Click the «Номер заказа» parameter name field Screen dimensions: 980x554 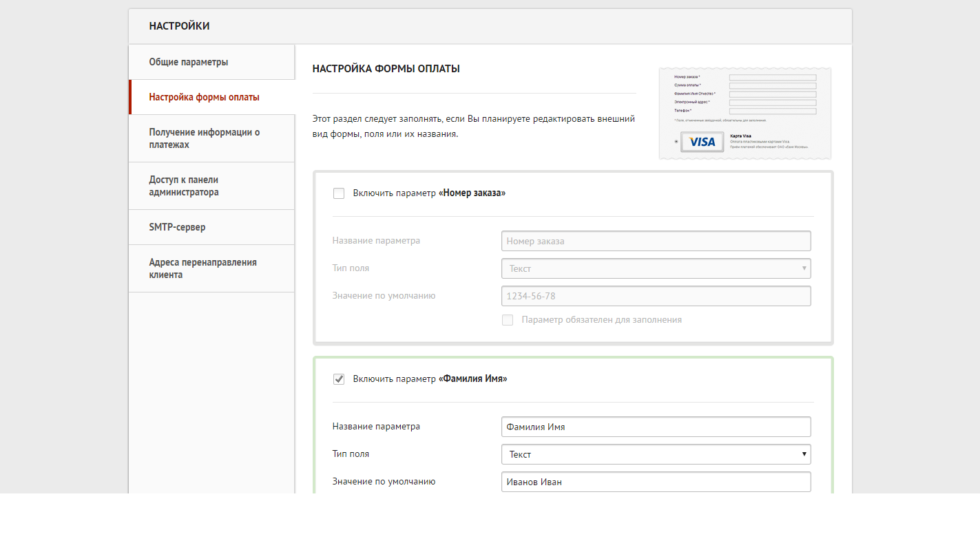click(656, 241)
